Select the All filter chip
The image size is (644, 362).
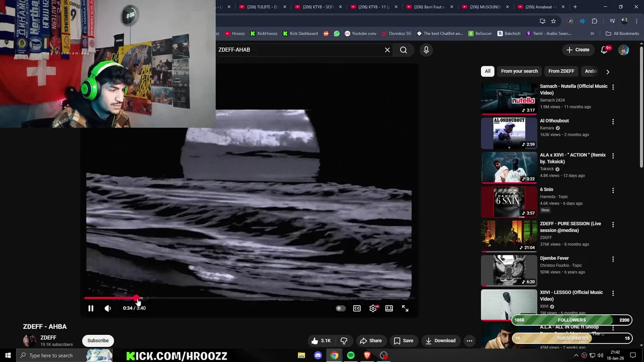coord(488,71)
